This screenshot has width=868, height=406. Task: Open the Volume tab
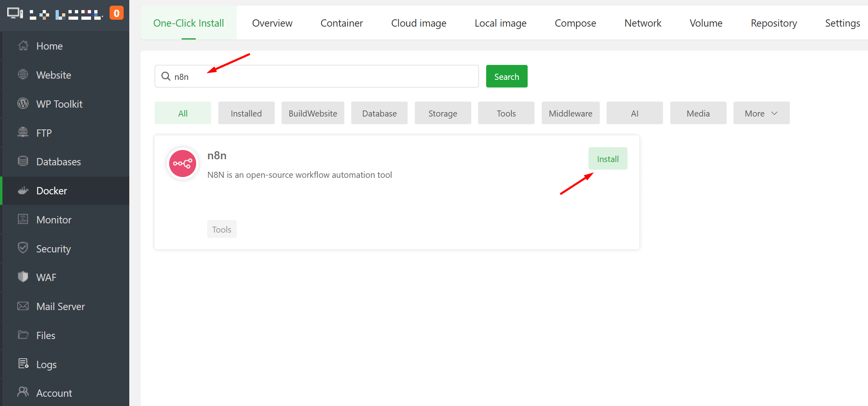pyautogui.click(x=706, y=23)
